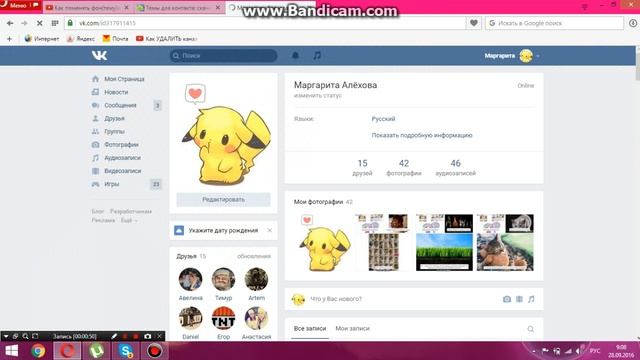
Task: Attach video using film icon in post box
Action: click(519, 299)
